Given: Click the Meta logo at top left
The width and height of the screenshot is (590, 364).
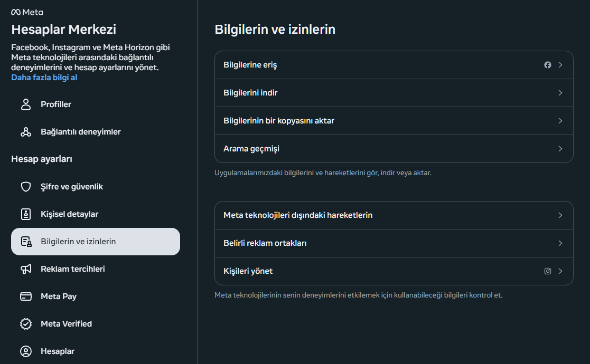Looking at the screenshot, I should pos(27,12).
